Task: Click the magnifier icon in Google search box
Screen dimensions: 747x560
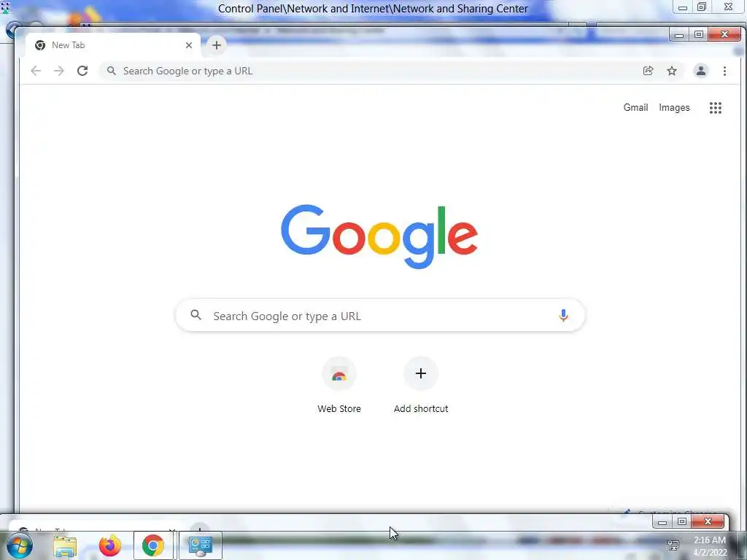Action: point(196,315)
